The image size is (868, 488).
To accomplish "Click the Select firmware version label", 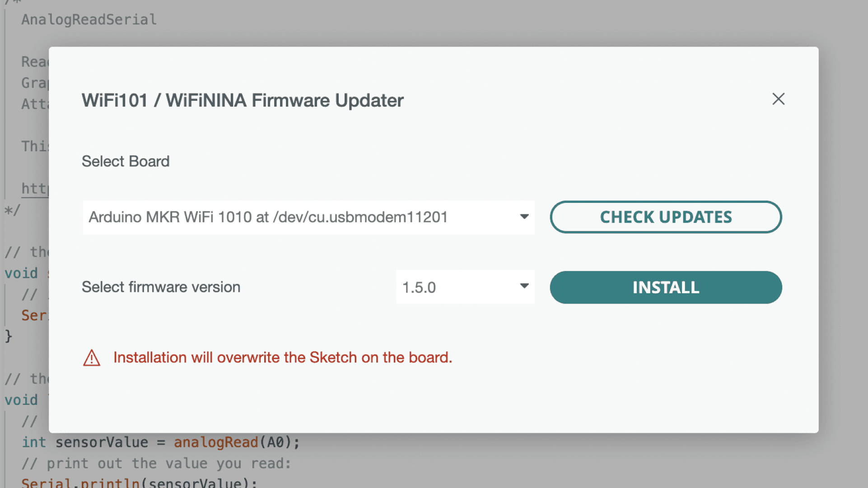I will 161,287.
